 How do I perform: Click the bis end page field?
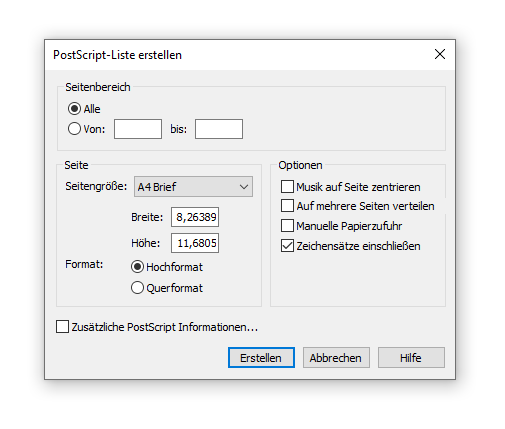[219, 129]
